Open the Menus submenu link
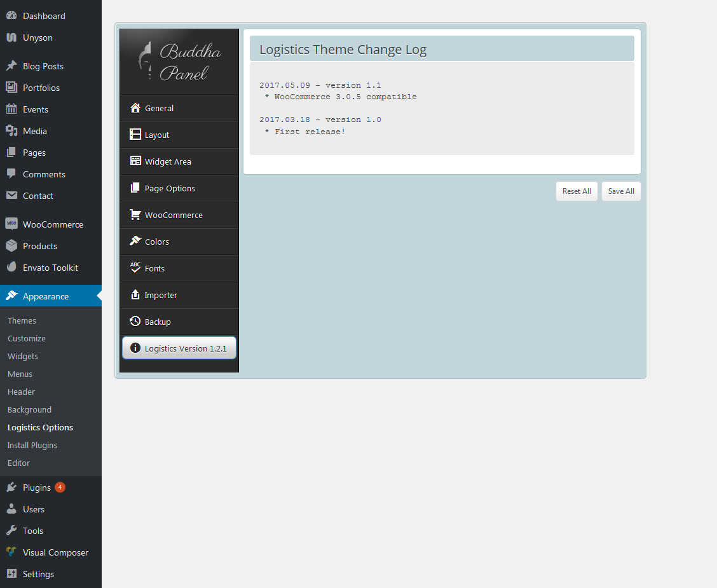 click(x=20, y=374)
